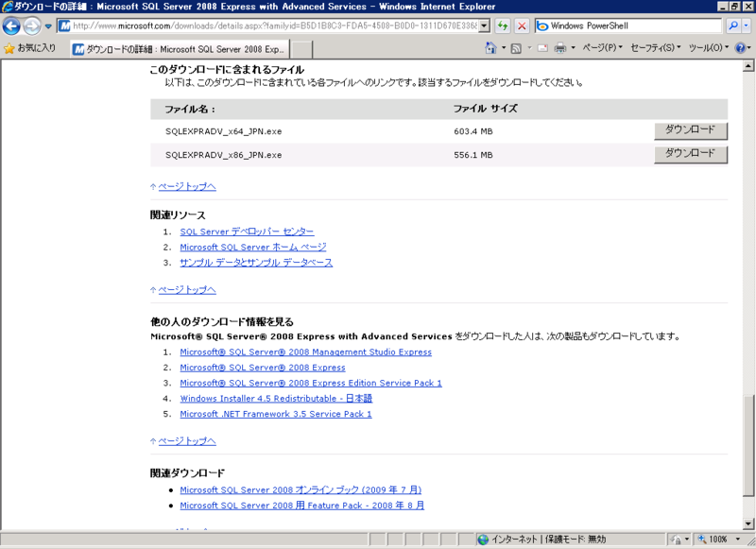Click the Refresh icon in address bar
This screenshot has height=549, width=756.
(x=504, y=26)
